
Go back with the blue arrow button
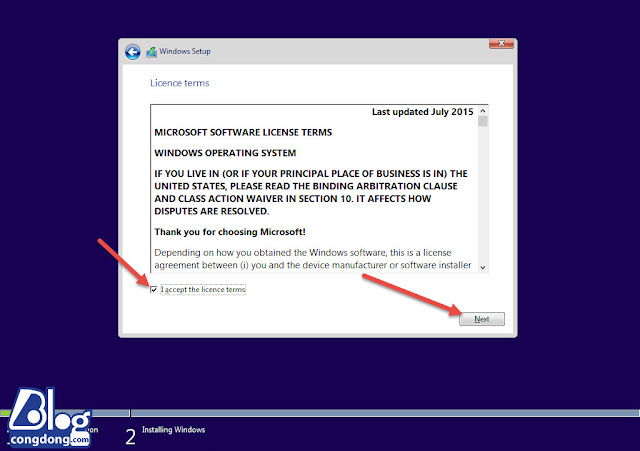[133, 52]
